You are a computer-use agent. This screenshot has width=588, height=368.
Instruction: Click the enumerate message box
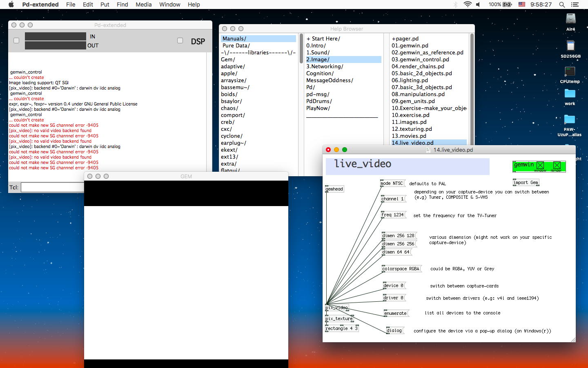pyautogui.click(x=396, y=313)
